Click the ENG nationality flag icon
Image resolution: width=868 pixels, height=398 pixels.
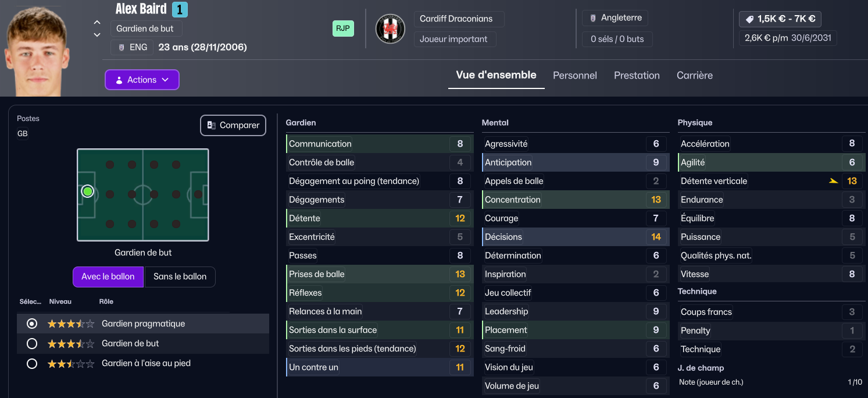121,47
